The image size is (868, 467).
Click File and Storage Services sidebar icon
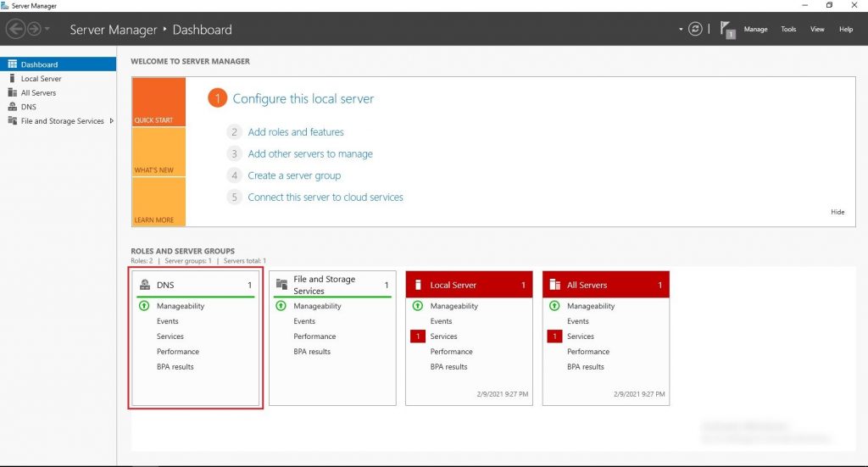coord(12,120)
